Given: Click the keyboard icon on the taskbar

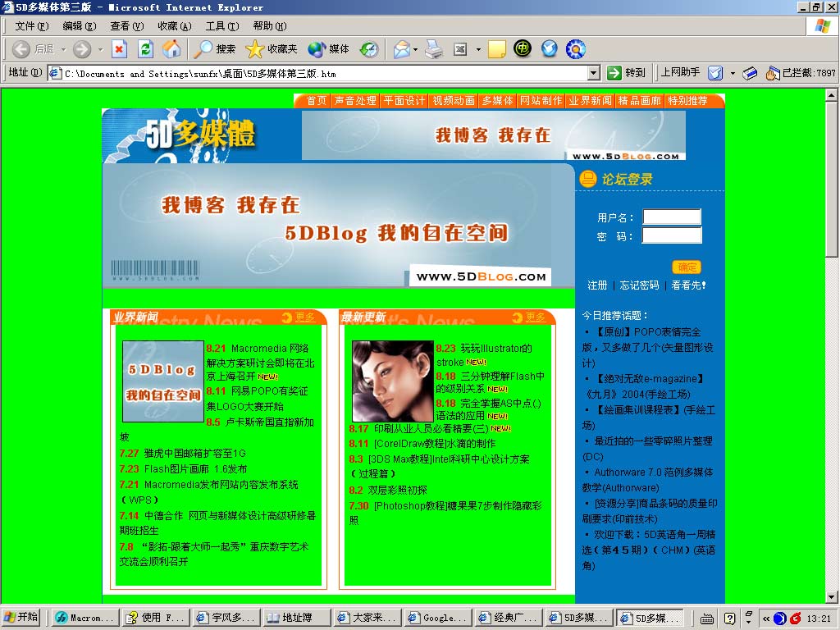Looking at the screenshot, I should (x=707, y=619).
